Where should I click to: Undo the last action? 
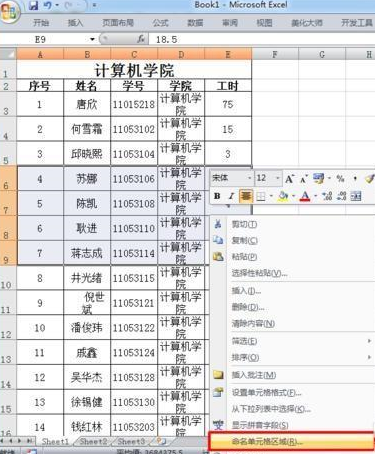click(x=48, y=6)
